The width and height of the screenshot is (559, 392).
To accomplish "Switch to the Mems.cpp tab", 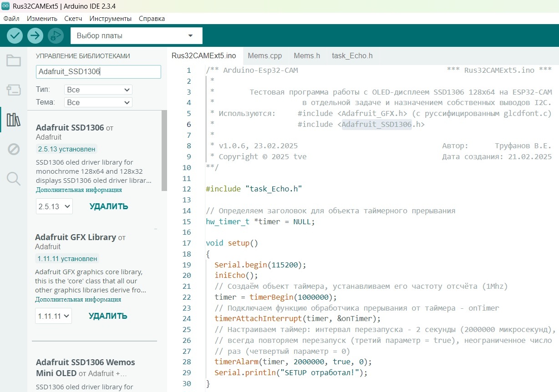I will click(264, 56).
